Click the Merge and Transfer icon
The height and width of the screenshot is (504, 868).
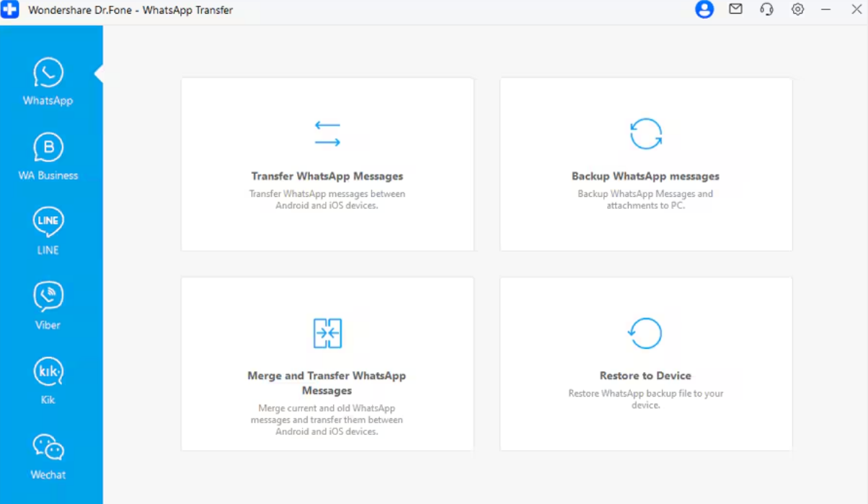click(327, 333)
